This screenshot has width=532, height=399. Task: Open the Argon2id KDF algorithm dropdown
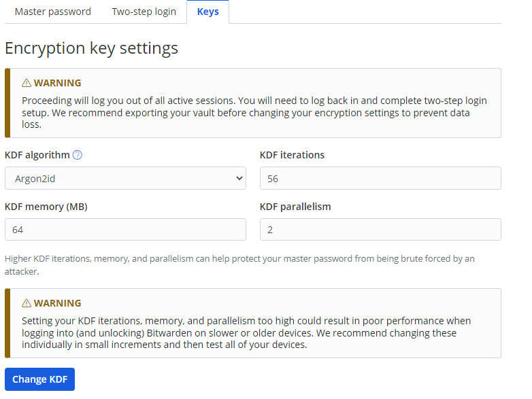coord(125,178)
